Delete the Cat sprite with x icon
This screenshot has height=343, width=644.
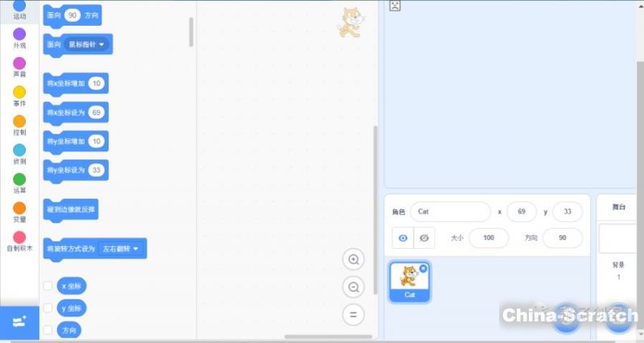[x=423, y=267]
